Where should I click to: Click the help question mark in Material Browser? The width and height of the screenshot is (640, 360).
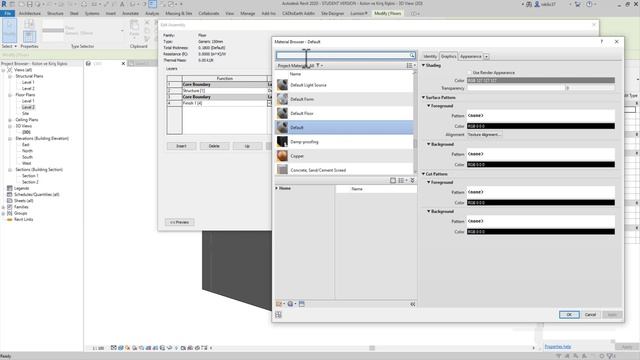tap(601, 42)
